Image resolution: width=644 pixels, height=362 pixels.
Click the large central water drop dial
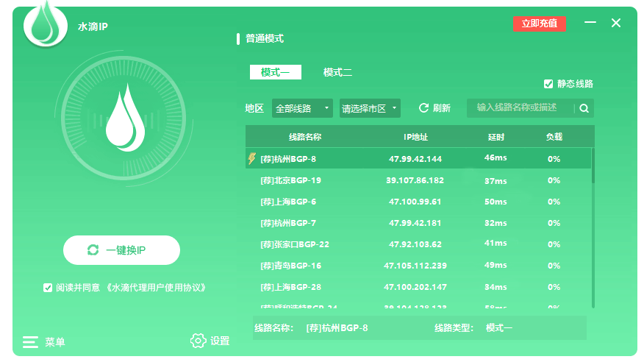(124, 118)
